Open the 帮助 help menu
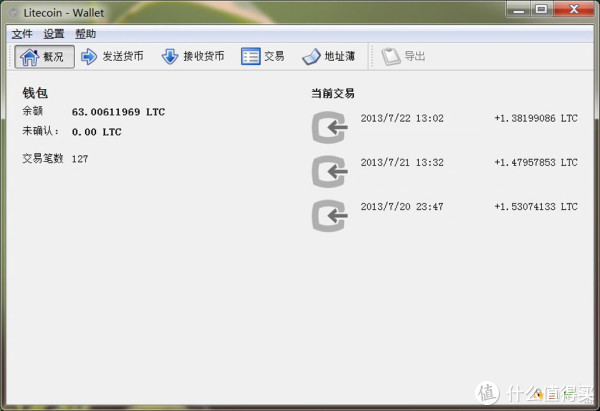 [x=85, y=34]
